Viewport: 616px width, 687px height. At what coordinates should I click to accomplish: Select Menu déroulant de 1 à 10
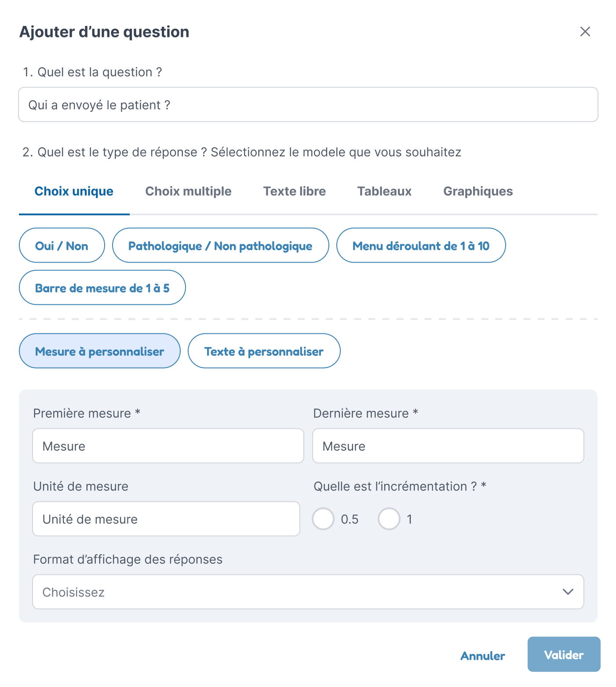point(421,245)
